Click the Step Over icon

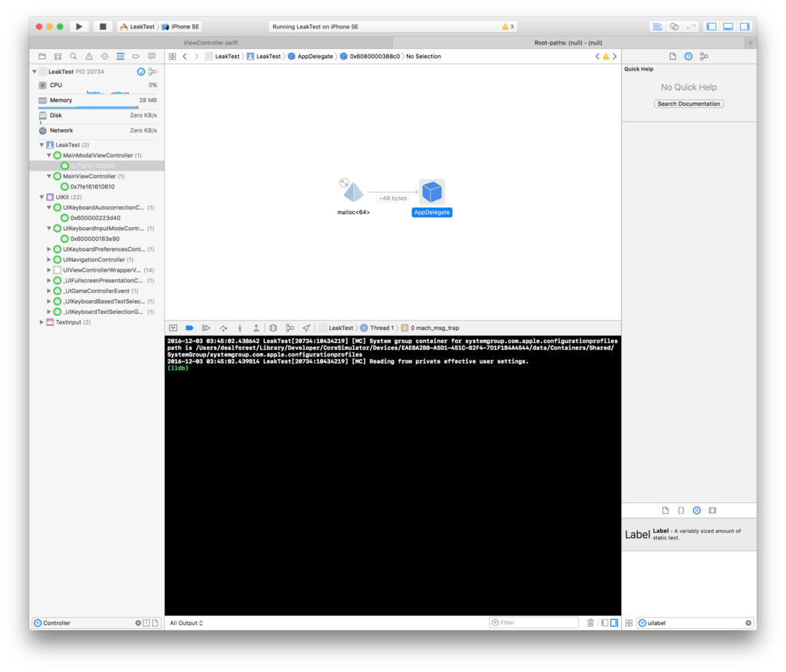point(223,328)
